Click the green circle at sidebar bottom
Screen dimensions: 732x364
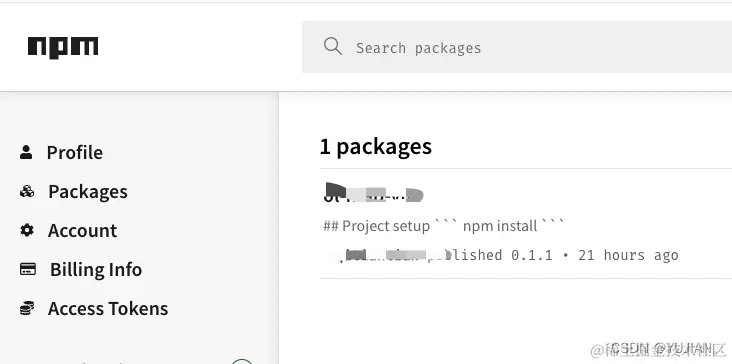(x=242, y=361)
